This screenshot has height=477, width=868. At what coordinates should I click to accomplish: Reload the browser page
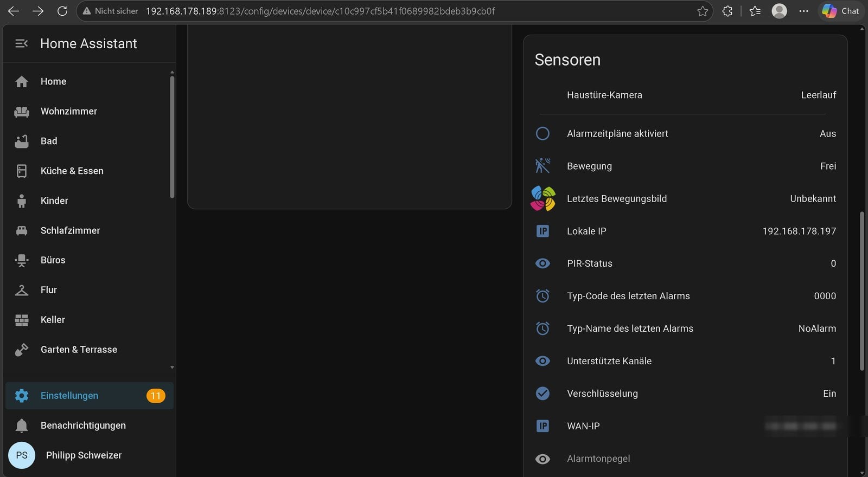pyautogui.click(x=62, y=11)
